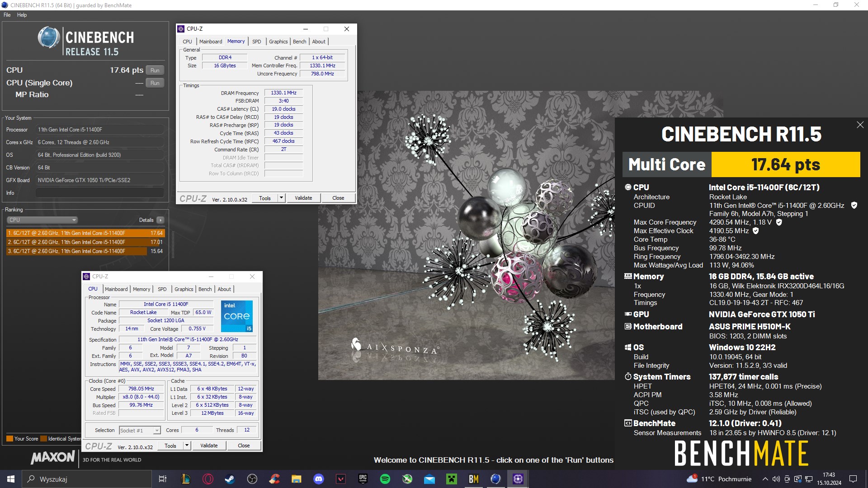Switch to Mainboard tab in upper CPU-Z window

pyautogui.click(x=211, y=42)
